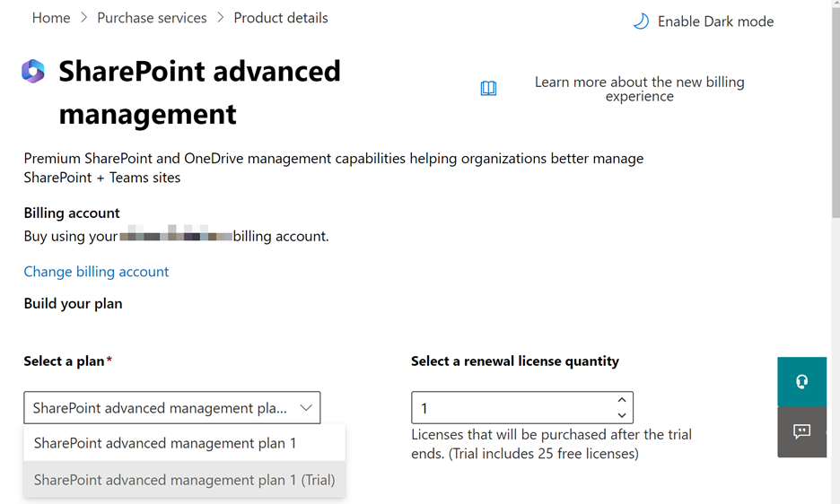Click the chevron arrow of the plan combo box

click(x=306, y=408)
